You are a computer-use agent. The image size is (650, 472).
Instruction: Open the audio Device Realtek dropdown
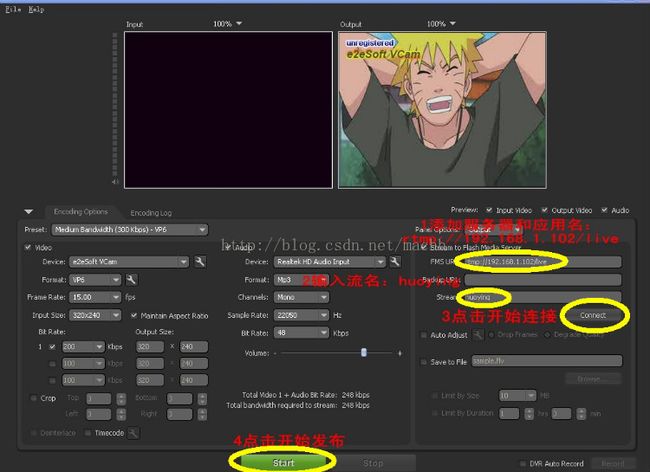(330, 261)
